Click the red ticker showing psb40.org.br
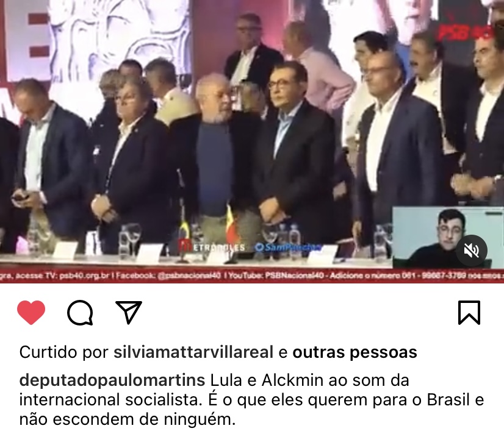Viewport: 504px width, 434px height. (x=252, y=276)
